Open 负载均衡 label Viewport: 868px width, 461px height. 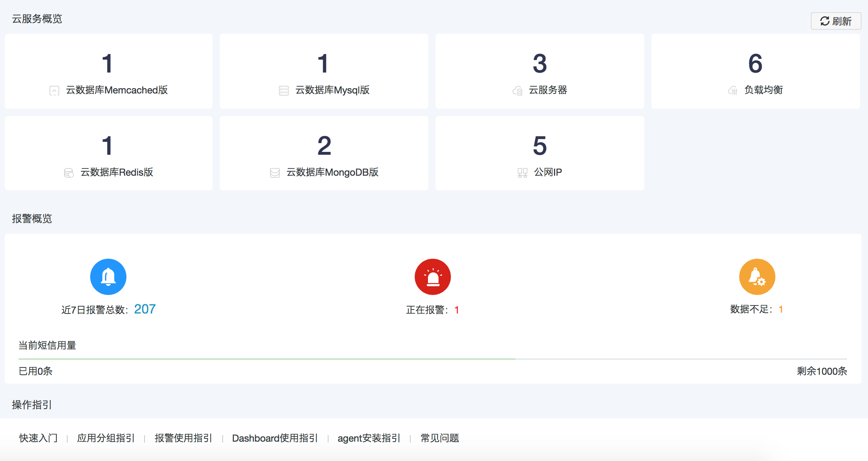tap(764, 90)
